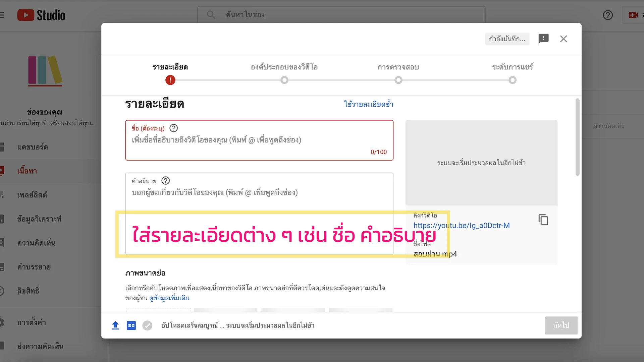Open เนื้อหา in the sidebar
This screenshot has height=362, width=644.
click(x=27, y=171)
